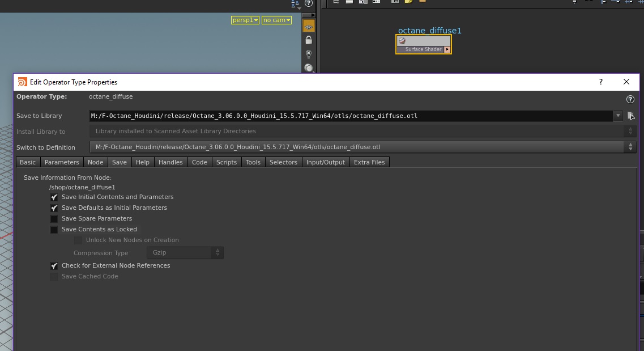
Task: Toggle the crossed-out lightbulb lighting icon
Action: click(309, 54)
